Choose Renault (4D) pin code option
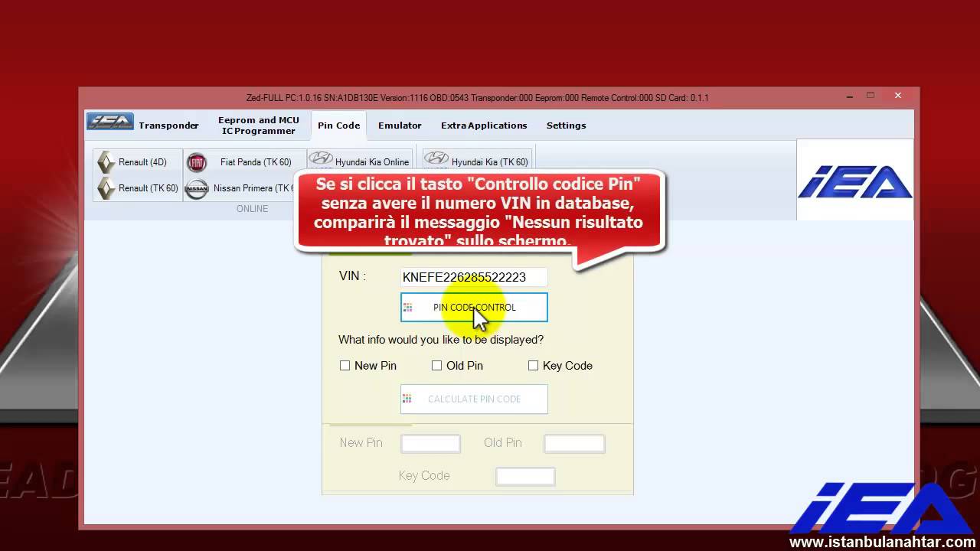The height and width of the screenshot is (551, 980). point(139,162)
